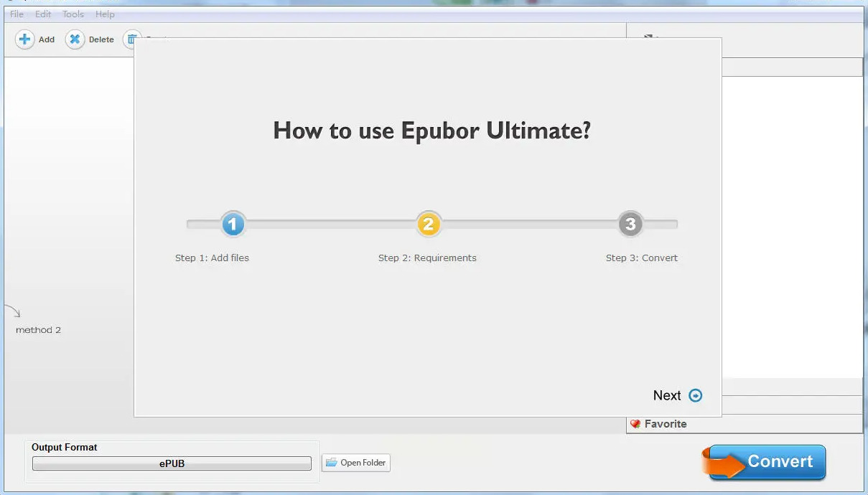Click the blue plus Add icon
The height and width of the screenshot is (495, 868).
click(25, 39)
